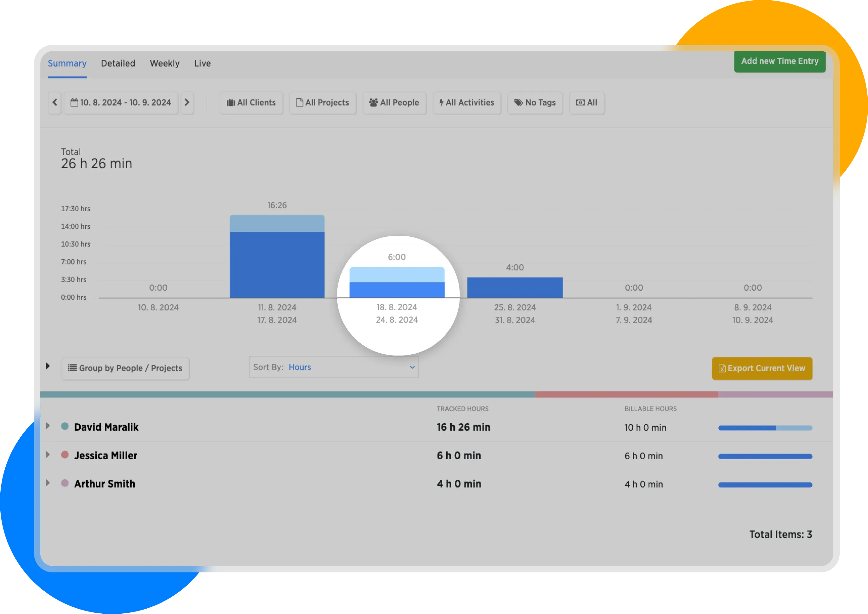Switch to the Detailed tab
The height and width of the screenshot is (614, 868).
(118, 63)
